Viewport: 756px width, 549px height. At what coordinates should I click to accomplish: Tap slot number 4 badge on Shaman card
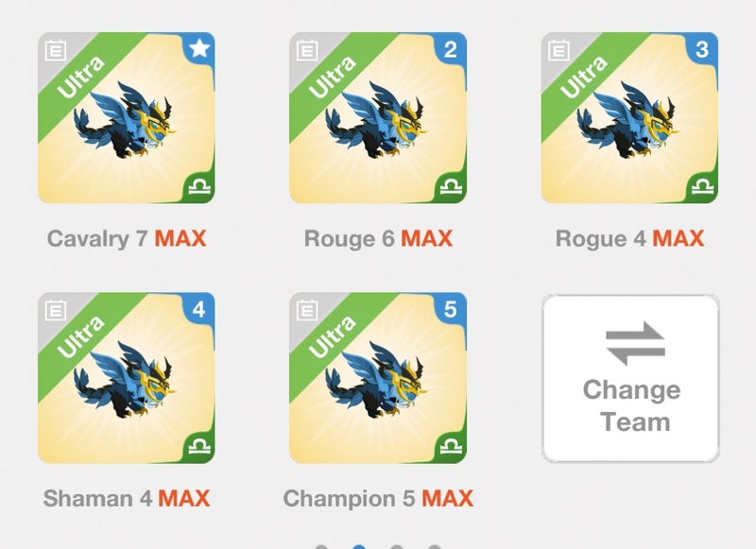(199, 309)
